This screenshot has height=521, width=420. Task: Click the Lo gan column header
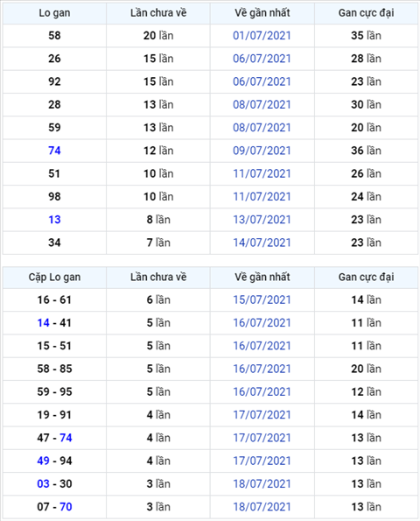coord(54,13)
